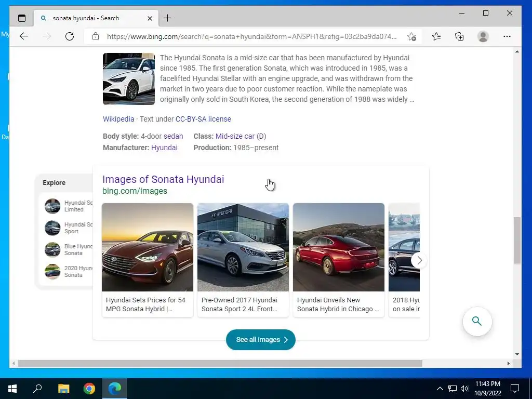Open the CC-BY-SA license link

click(x=203, y=119)
